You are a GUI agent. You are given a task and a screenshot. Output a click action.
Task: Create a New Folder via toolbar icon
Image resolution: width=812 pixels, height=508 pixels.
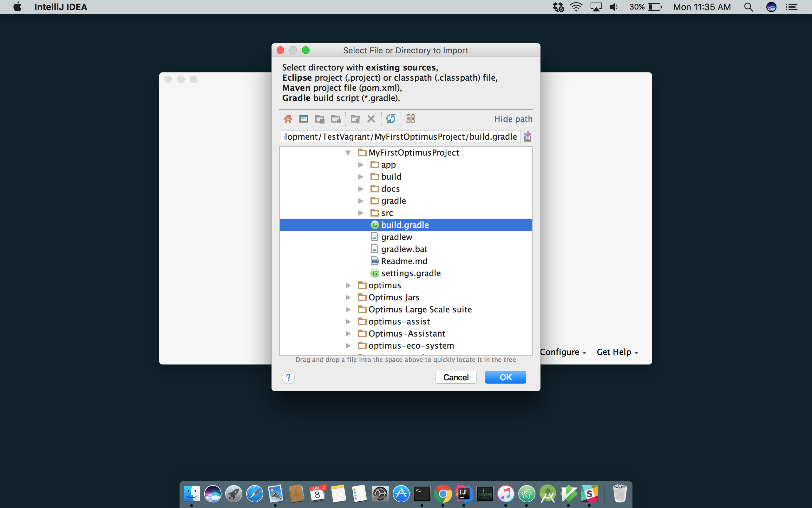tap(355, 119)
